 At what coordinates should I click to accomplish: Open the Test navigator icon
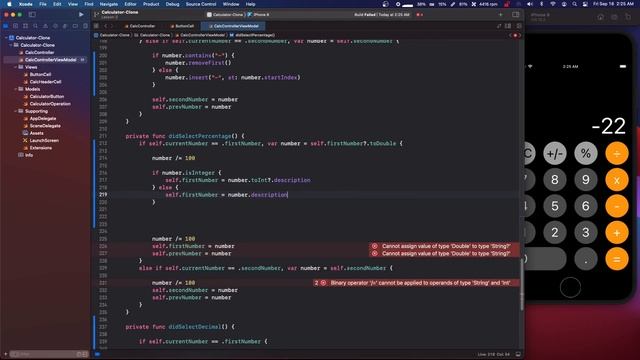click(55, 26)
